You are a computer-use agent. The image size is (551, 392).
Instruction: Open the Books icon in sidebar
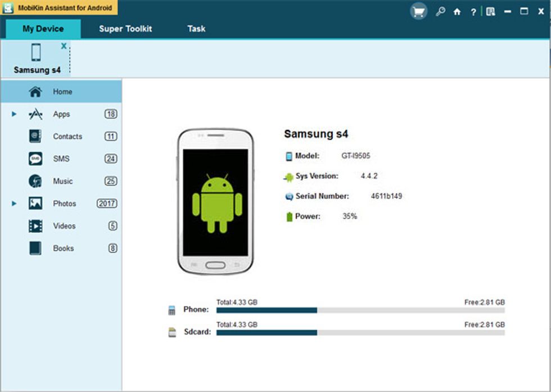click(x=35, y=248)
